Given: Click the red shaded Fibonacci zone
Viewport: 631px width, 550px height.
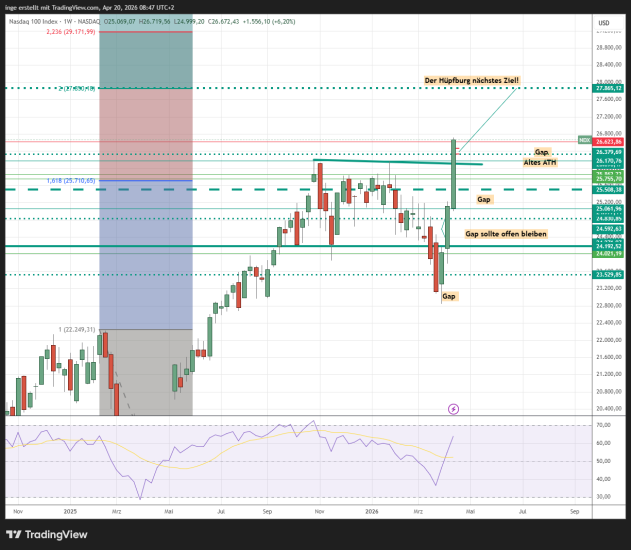Looking at the screenshot, I should pyautogui.click(x=145, y=130).
